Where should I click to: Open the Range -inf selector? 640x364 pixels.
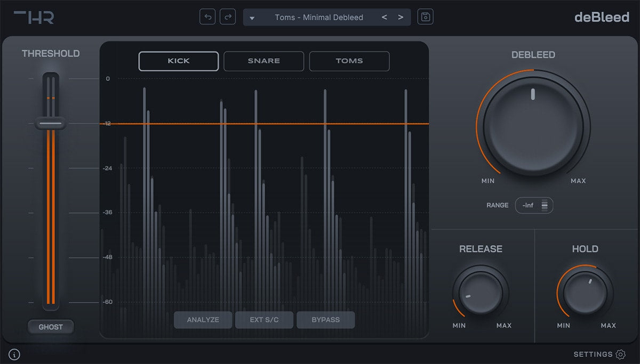pyautogui.click(x=534, y=205)
